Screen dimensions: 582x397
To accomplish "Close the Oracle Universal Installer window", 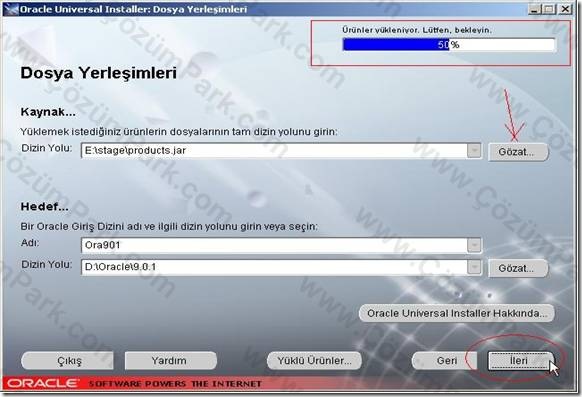I will 565,9.
